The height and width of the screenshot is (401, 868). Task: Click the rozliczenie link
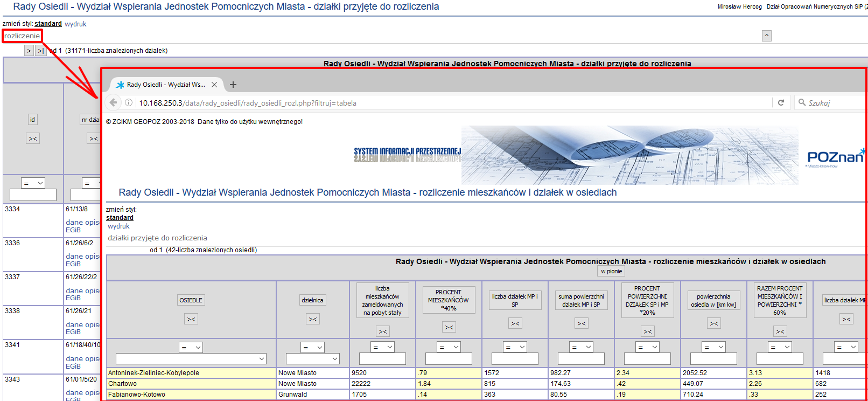22,36
